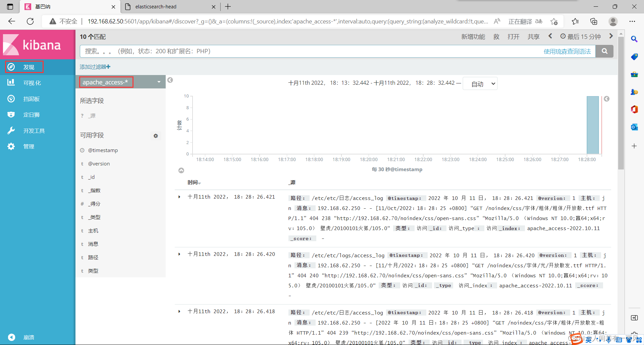Click the browser back arrow
Viewport: 644px width, 345px height.
(12, 21)
